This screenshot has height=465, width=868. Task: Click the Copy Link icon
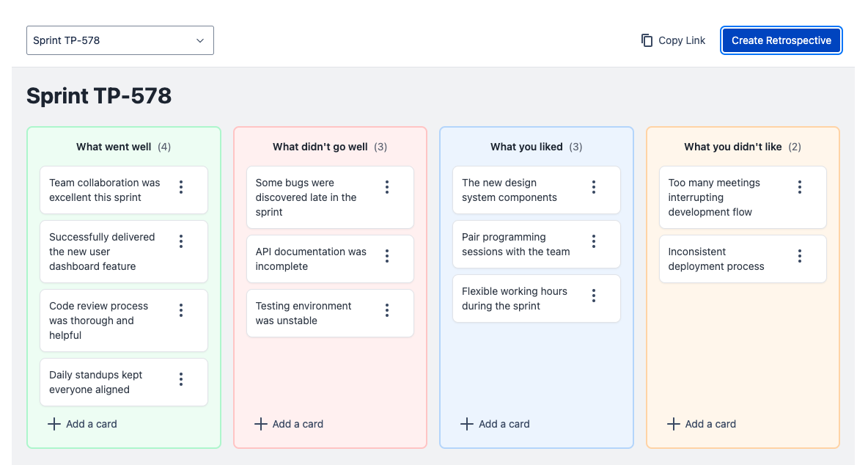click(647, 40)
